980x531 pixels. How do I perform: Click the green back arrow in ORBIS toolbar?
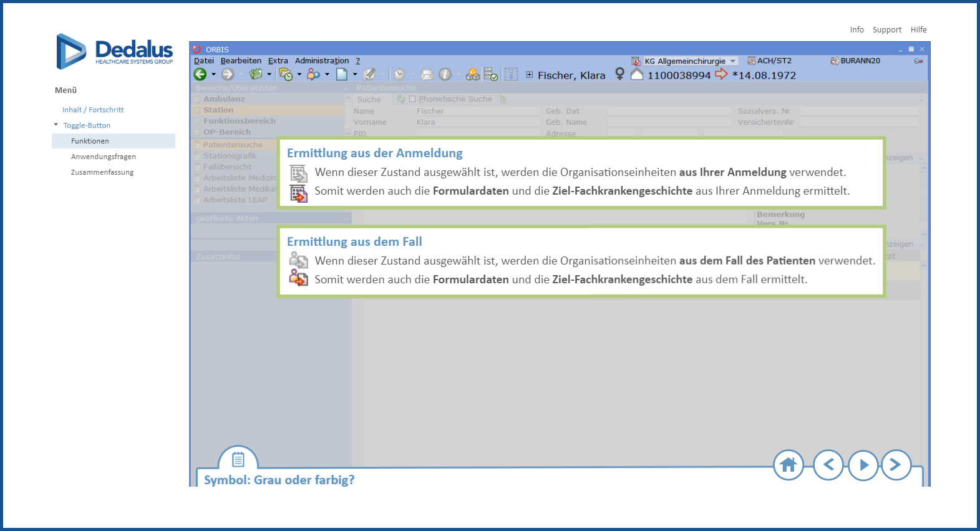(200, 75)
